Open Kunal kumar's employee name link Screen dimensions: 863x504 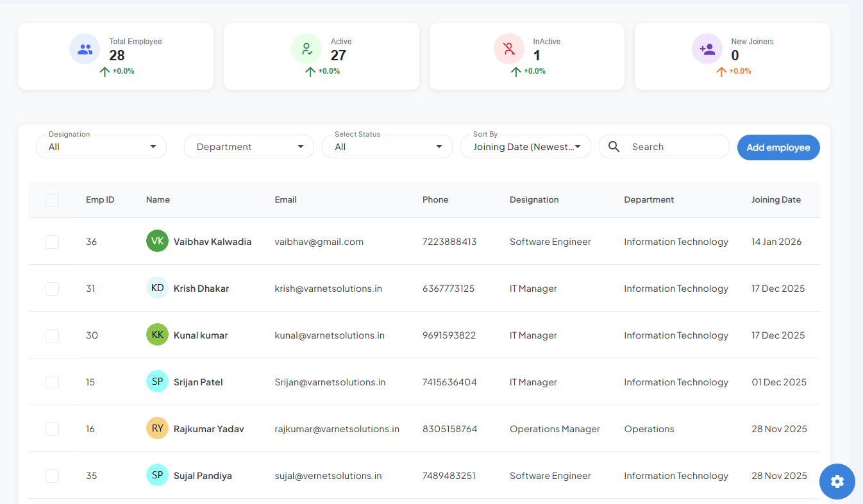[x=201, y=335]
